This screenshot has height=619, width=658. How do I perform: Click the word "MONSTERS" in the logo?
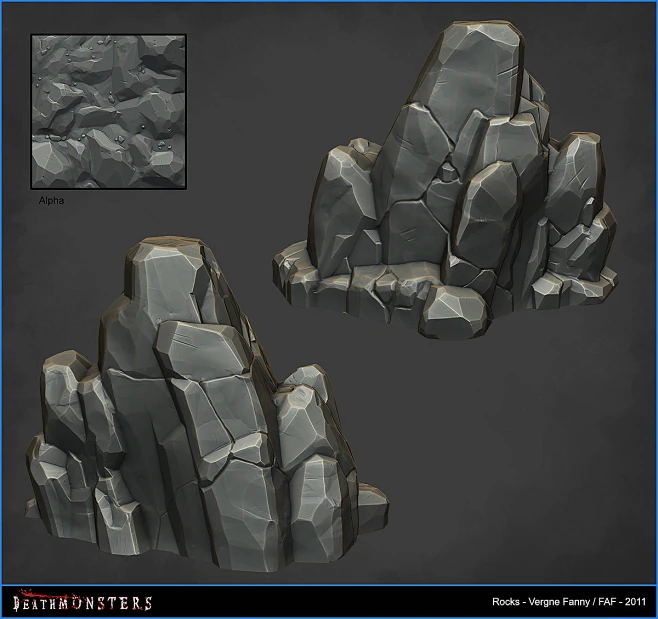(x=111, y=603)
